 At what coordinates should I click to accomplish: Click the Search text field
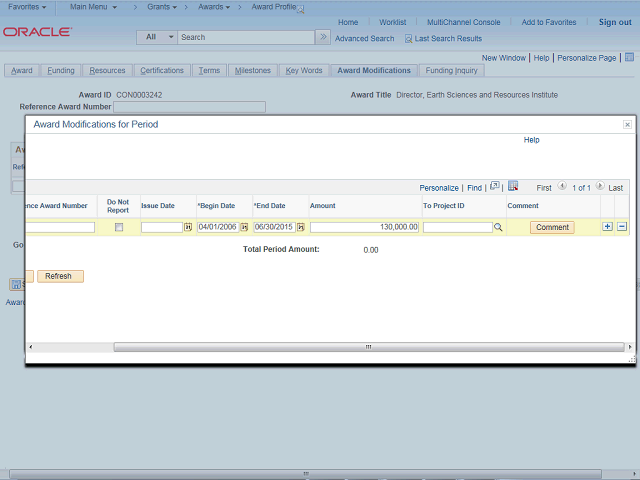[246, 37]
